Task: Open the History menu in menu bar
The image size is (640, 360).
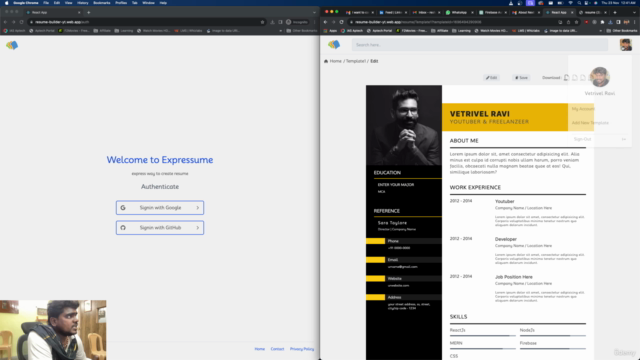Action: (x=82, y=3)
